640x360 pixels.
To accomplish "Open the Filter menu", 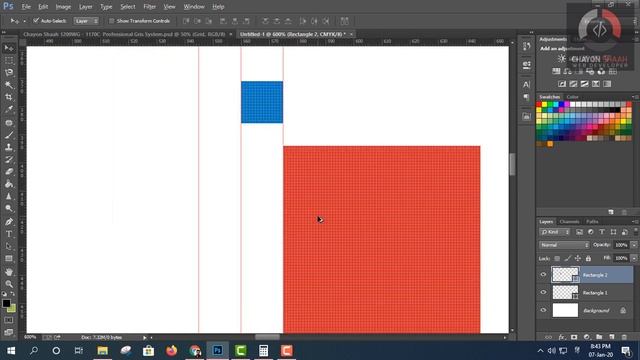I will [x=149, y=7].
